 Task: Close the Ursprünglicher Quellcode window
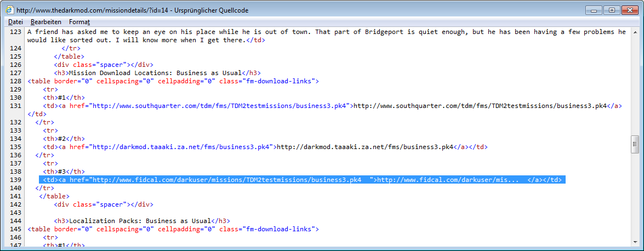(629, 10)
